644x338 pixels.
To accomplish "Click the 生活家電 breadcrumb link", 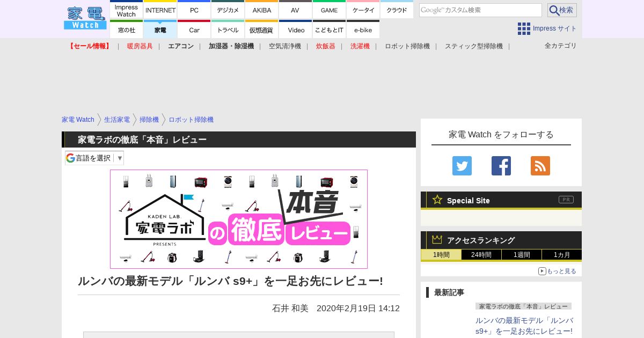I will click(x=117, y=120).
